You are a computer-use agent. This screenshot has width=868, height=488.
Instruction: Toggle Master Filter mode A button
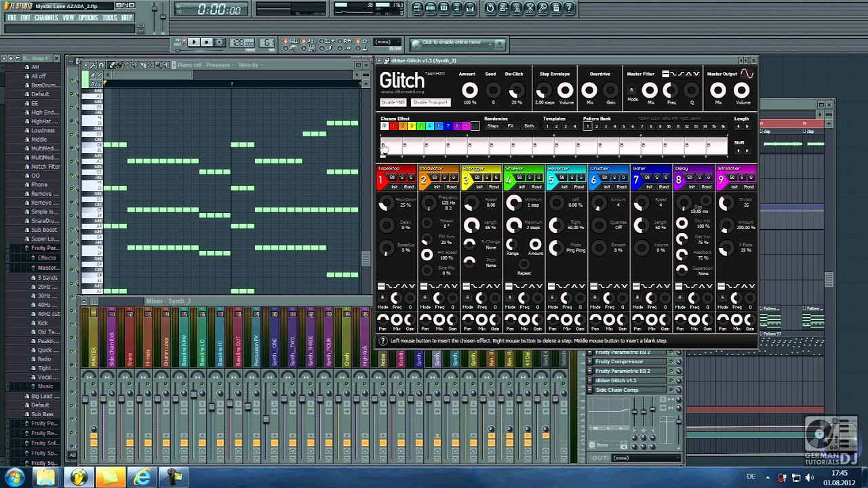coord(631,90)
